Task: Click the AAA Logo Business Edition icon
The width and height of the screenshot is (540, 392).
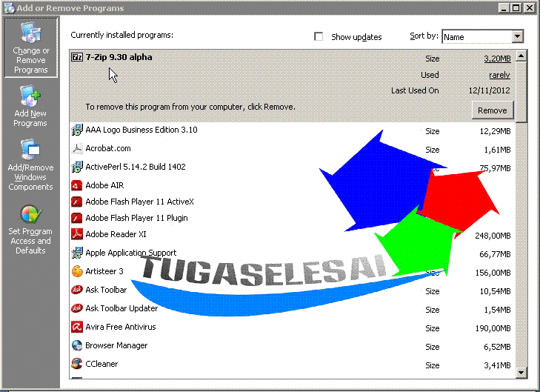Action: tap(77, 130)
